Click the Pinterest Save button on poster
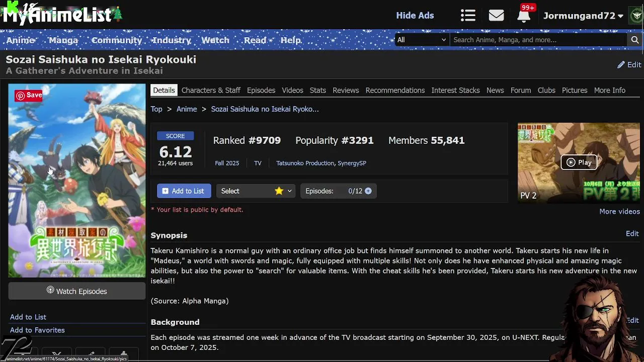 (29, 95)
